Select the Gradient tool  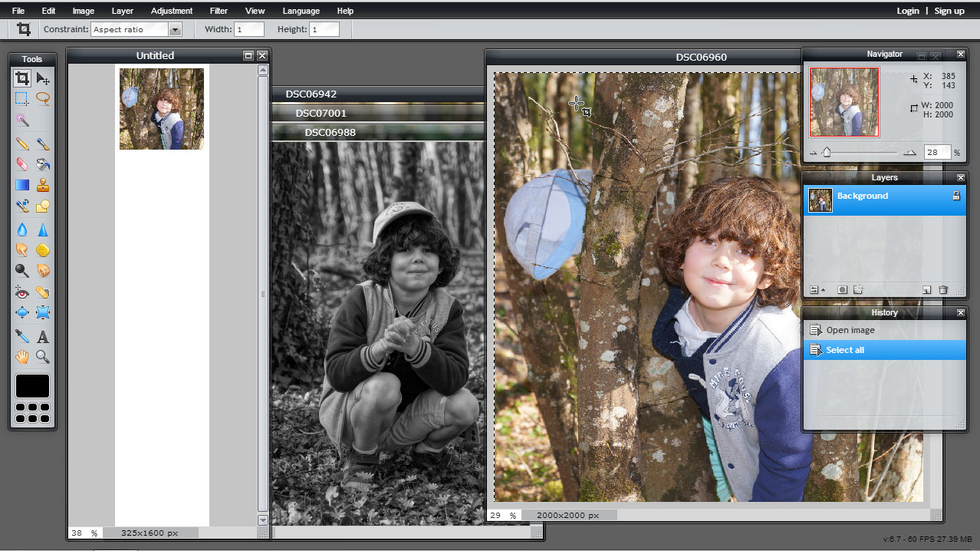click(21, 185)
